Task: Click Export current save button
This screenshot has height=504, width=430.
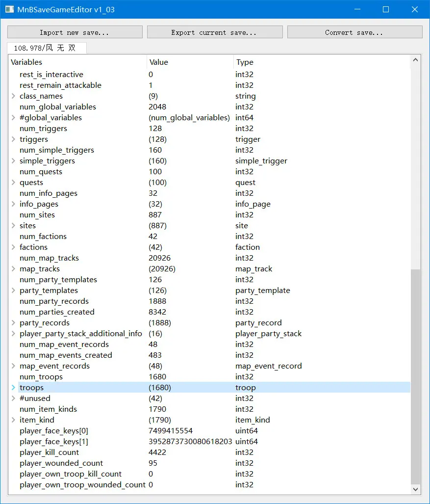Action: coord(215,32)
